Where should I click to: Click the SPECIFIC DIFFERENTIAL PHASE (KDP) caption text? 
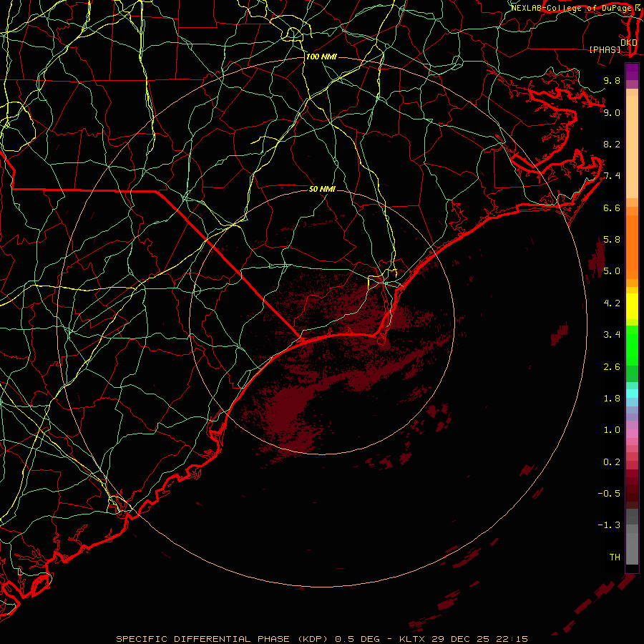click(222, 639)
